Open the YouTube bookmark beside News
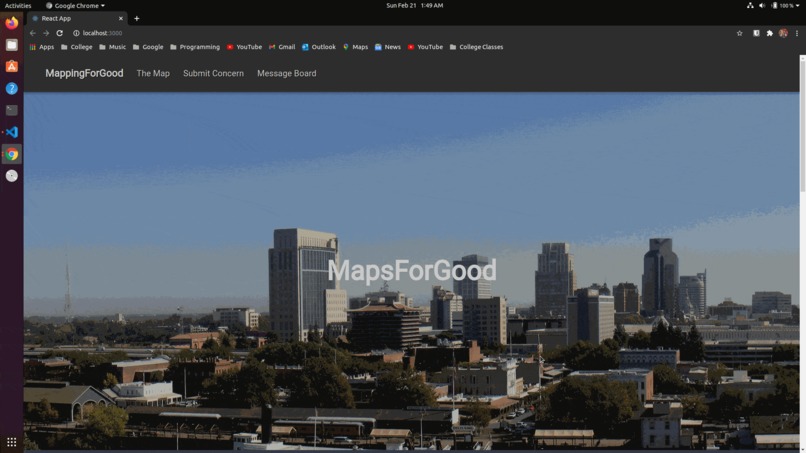 point(425,47)
